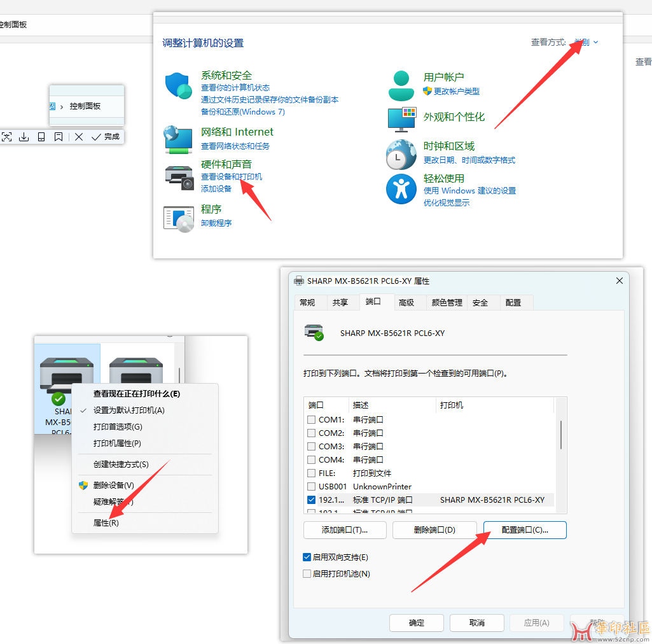
Task: Uncheck the 192.1... TCP/IP port checkbox
Action: click(x=311, y=500)
